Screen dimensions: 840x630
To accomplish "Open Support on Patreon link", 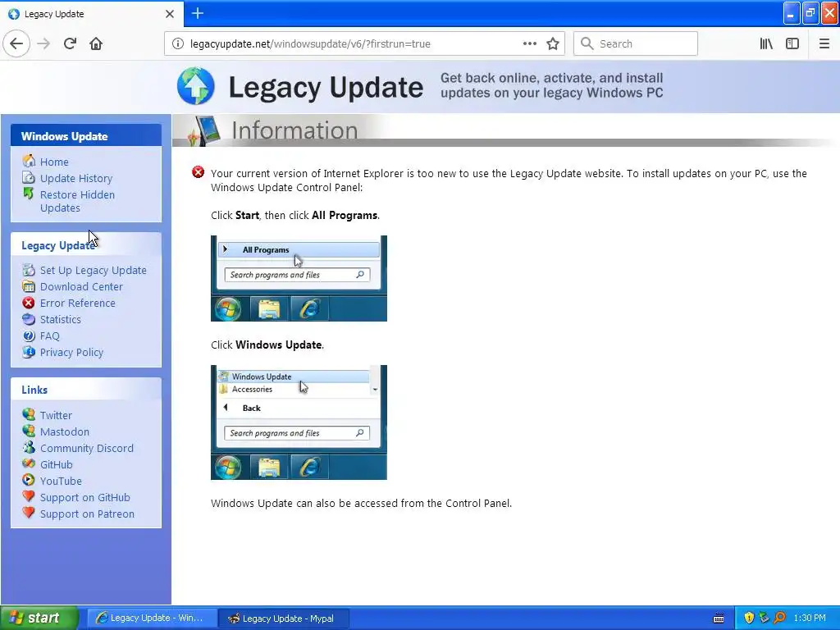I will [87, 514].
